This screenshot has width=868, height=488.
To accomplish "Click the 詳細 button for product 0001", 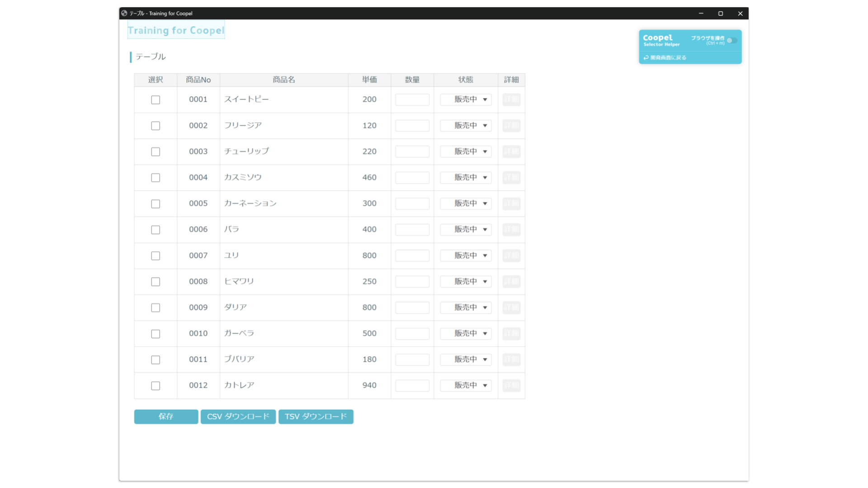I will click(511, 99).
